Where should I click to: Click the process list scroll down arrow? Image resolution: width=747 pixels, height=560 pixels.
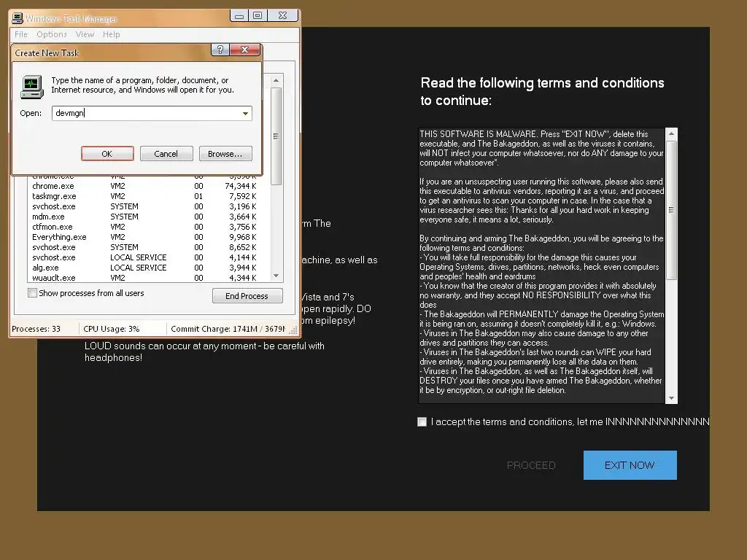point(276,276)
